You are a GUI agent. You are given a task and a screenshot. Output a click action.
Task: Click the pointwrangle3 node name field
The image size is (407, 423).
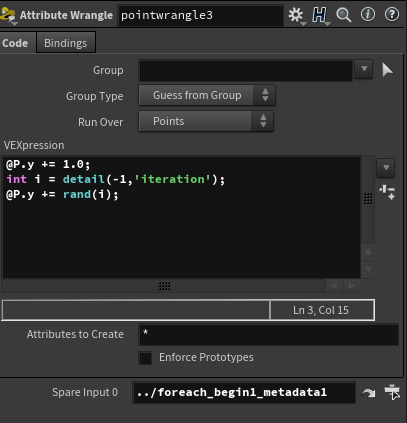(201, 15)
